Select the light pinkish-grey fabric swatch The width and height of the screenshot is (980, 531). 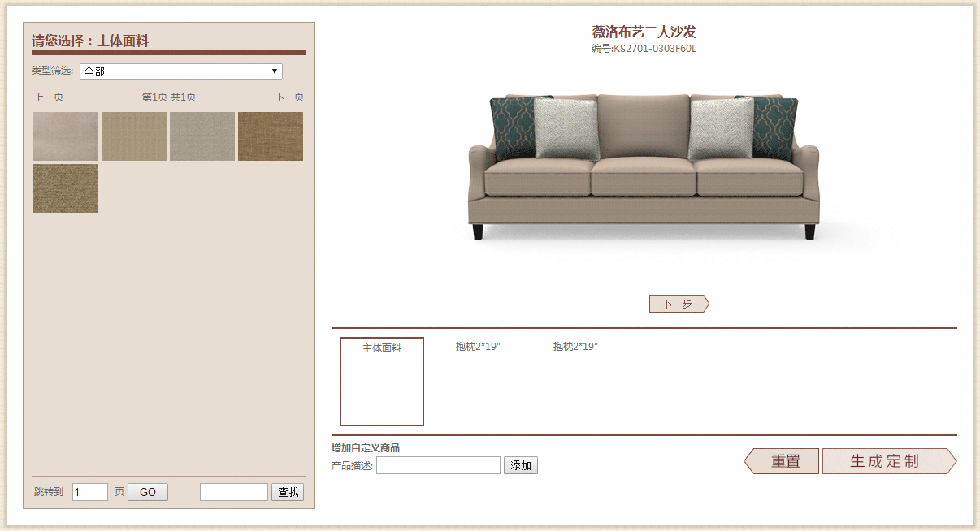pos(66,136)
